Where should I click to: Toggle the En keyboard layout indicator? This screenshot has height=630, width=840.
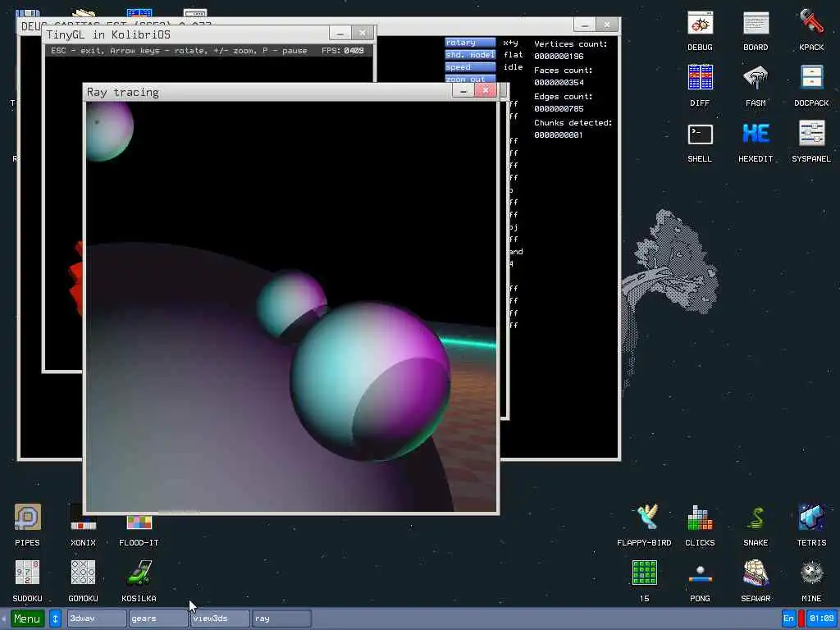[x=788, y=619]
